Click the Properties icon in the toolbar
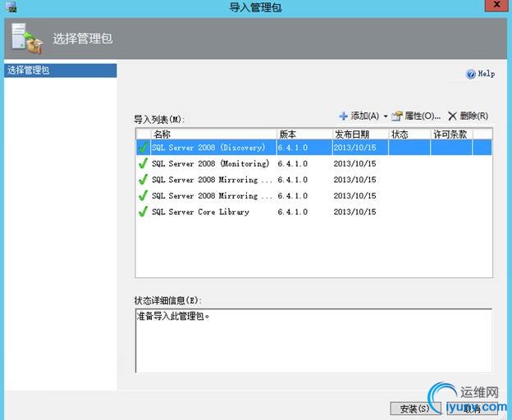Screen dimensions: 512x420 point(397,116)
